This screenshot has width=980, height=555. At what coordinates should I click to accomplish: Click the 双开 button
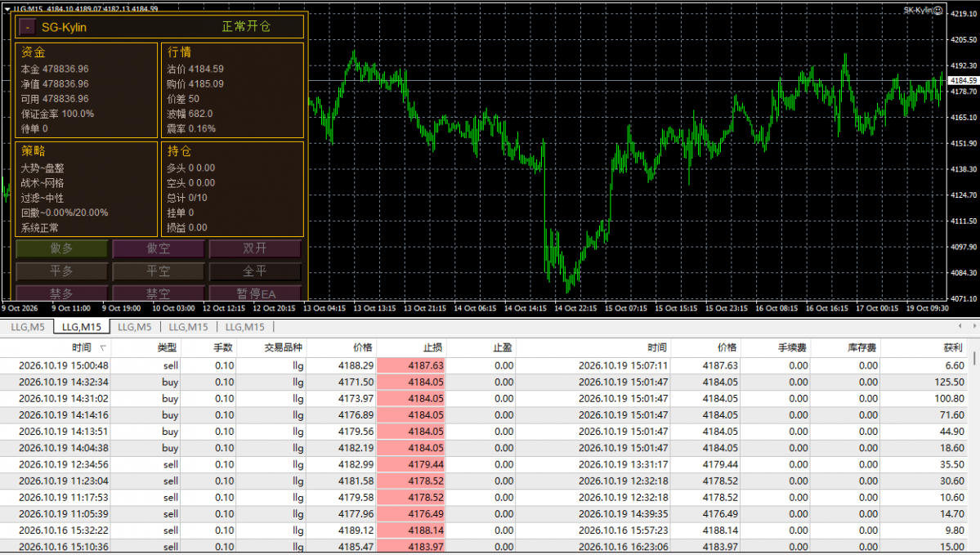point(255,248)
